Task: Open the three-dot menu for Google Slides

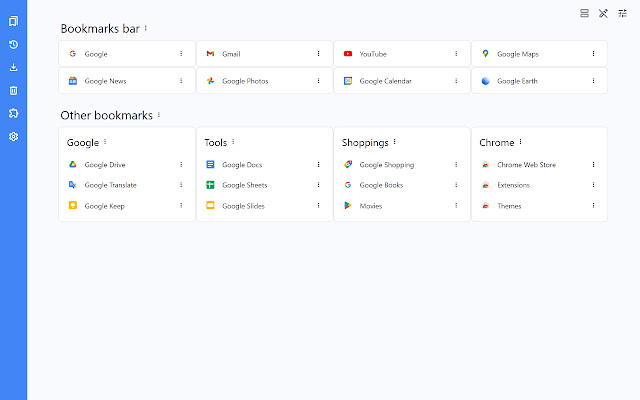Action: 318,205
